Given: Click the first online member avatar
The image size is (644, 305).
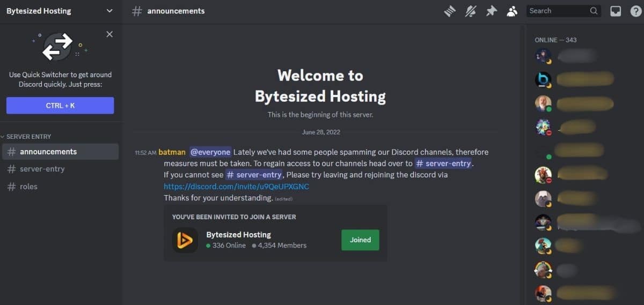Looking at the screenshot, I should pos(543,56).
